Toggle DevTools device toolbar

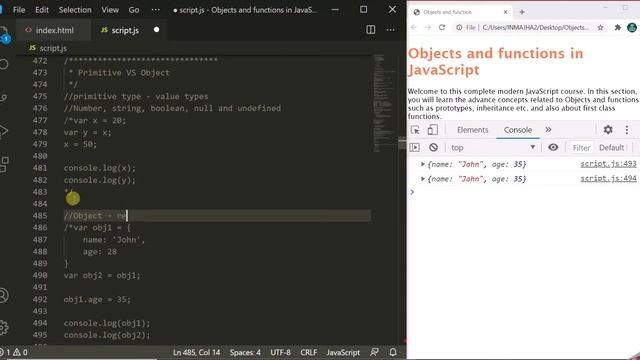click(432, 130)
